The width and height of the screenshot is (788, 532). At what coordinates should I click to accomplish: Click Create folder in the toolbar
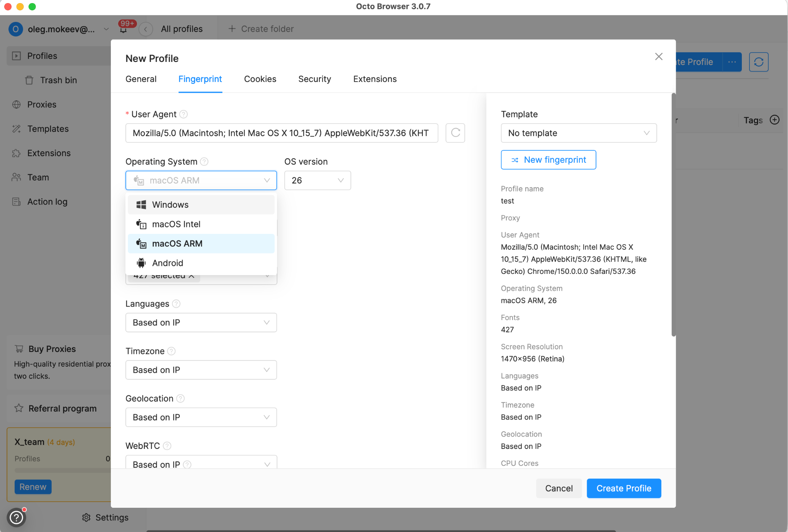pyautogui.click(x=261, y=29)
